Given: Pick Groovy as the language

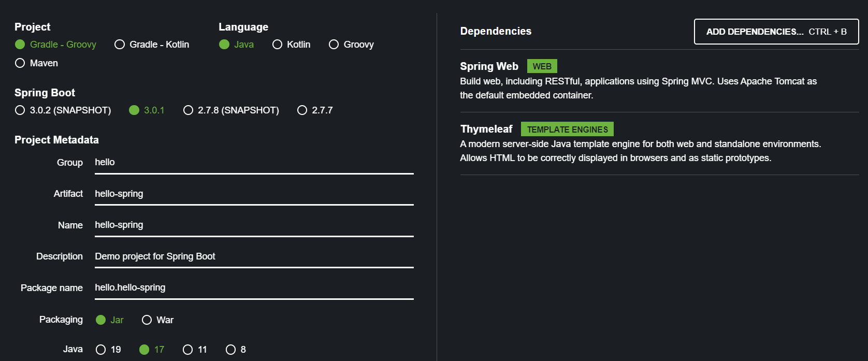Looking at the screenshot, I should 334,45.
